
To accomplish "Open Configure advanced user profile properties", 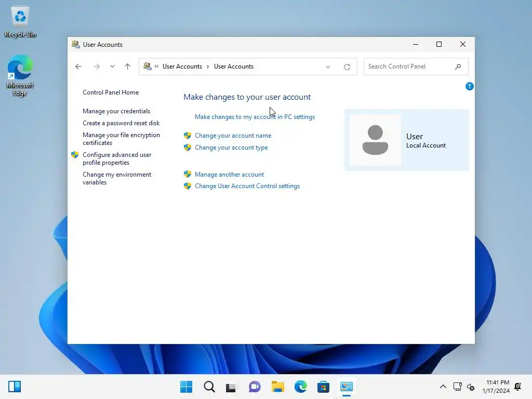I will click(x=117, y=158).
